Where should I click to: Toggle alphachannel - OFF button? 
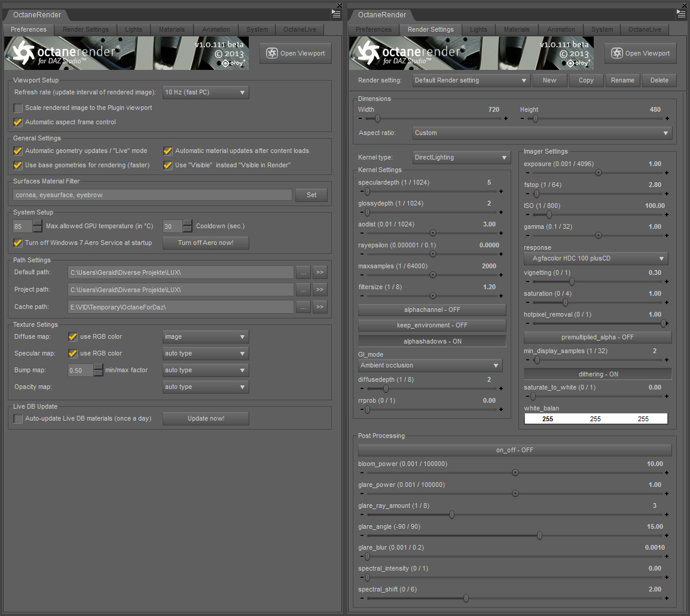(x=432, y=310)
